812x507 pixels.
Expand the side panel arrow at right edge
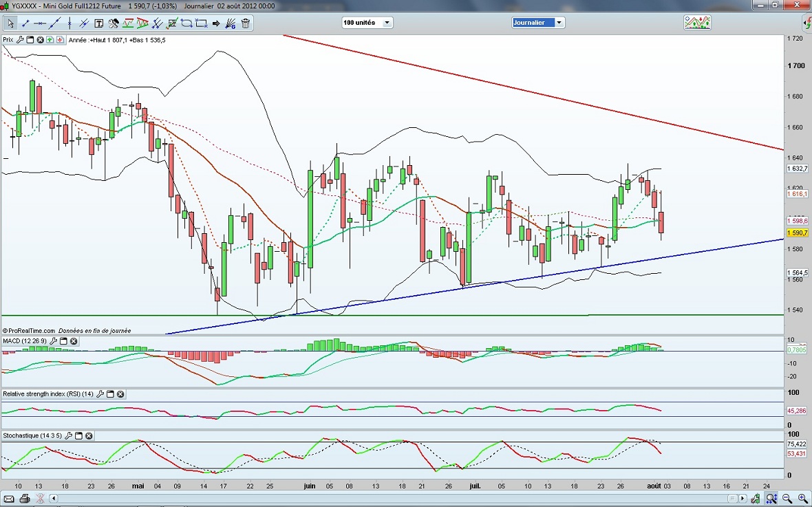(x=806, y=23)
